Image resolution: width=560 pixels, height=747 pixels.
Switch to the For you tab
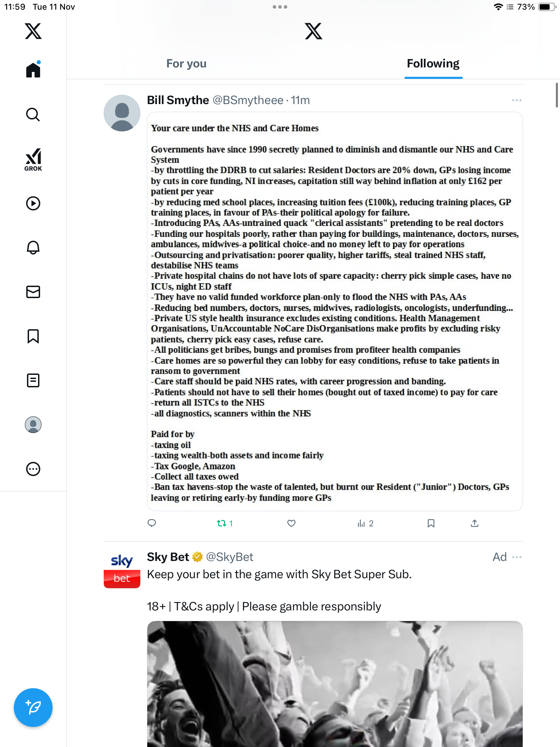[186, 64]
